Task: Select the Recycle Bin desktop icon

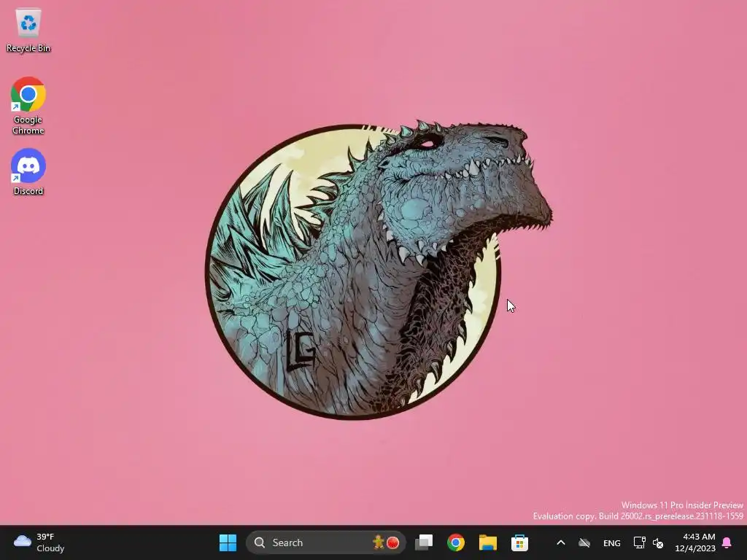Action: click(x=28, y=31)
